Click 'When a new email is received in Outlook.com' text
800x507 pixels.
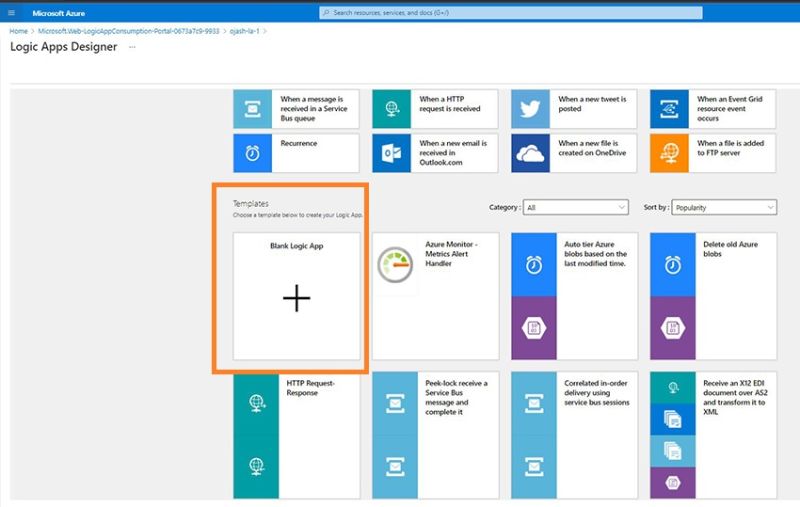(453, 153)
